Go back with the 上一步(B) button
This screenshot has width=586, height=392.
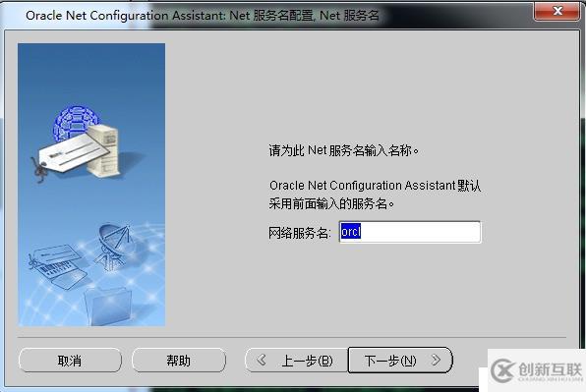296,361
